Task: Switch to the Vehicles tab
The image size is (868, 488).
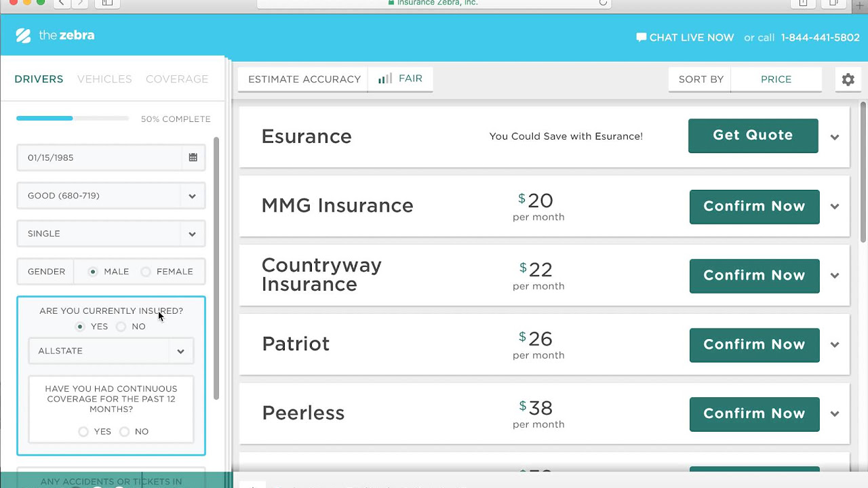Action: coord(104,79)
